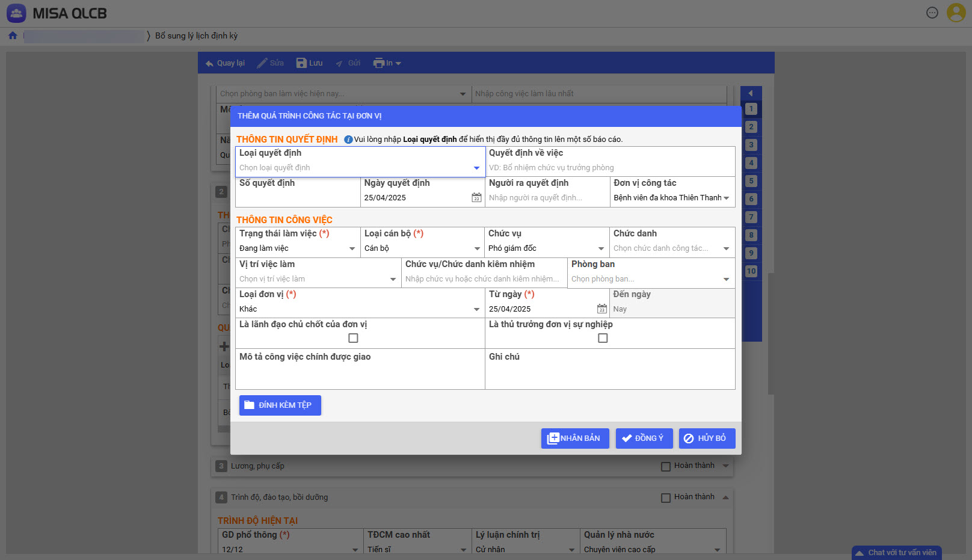Open the user profile avatar
Screen dimensions: 972x560
956,13
